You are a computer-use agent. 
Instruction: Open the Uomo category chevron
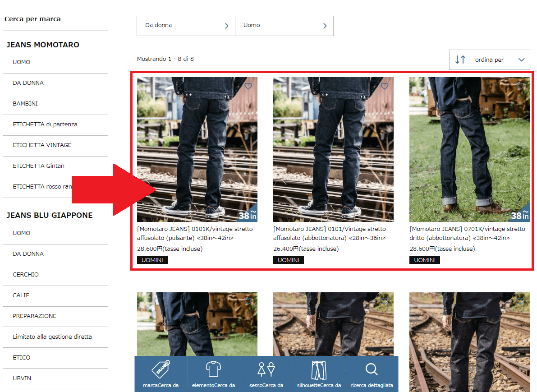[x=325, y=26]
